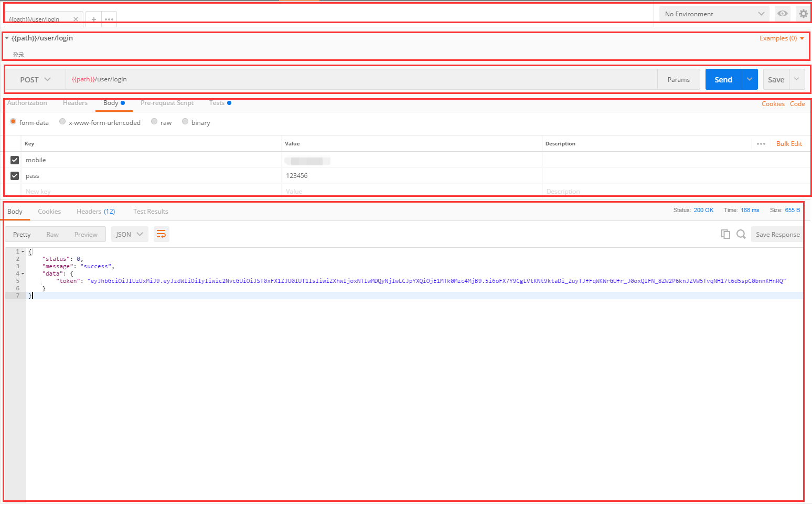Click the plus icon to add tab
This screenshot has width=812, height=505.
[94, 19]
